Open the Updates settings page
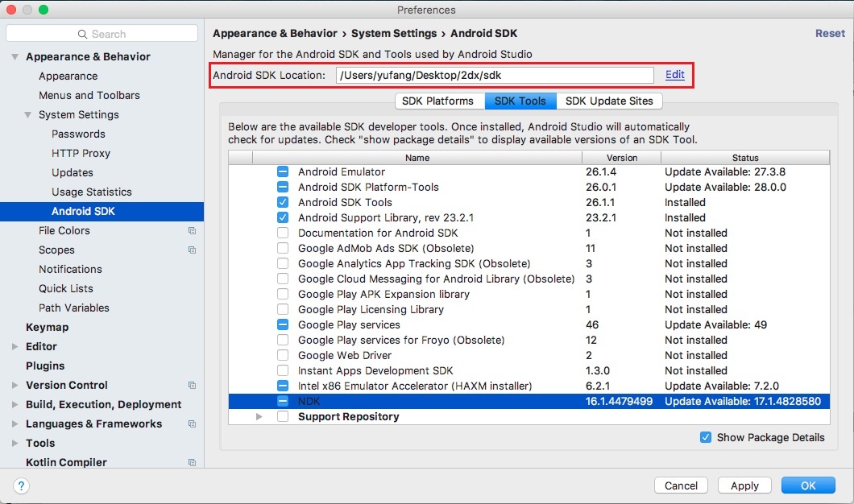Image resolution: width=854 pixels, height=504 pixels. [x=73, y=172]
